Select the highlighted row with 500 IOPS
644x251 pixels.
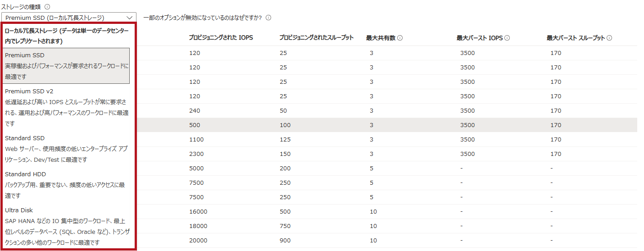tap(387, 125)
